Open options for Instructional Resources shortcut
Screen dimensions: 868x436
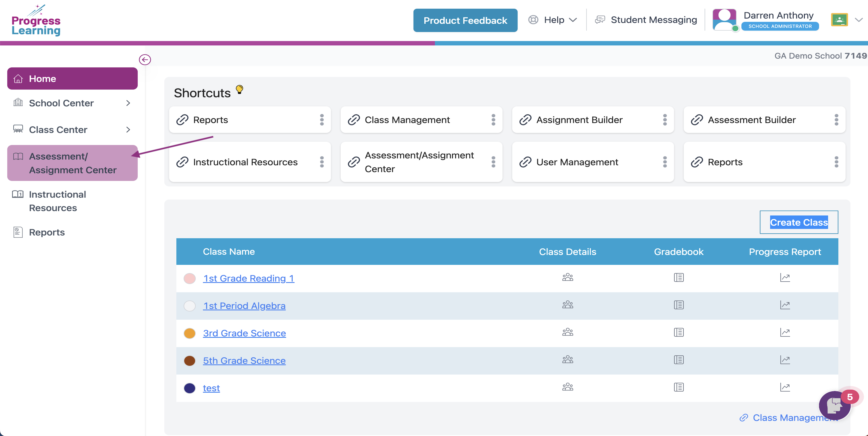pos(322,162)
